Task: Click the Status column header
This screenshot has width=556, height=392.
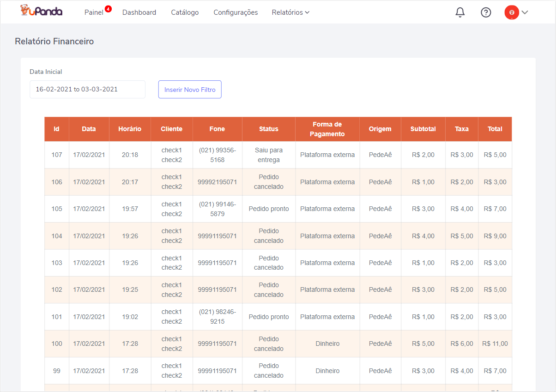Action: 268,129
